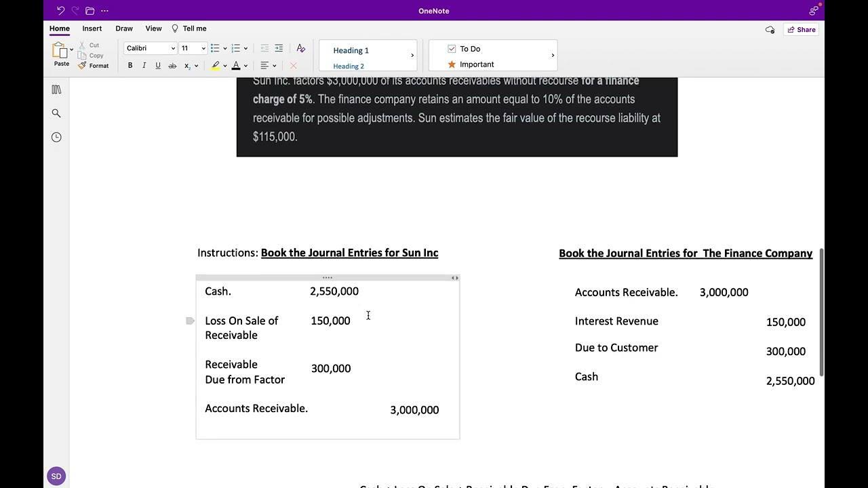Click the Paste clipboard icon
The image size is (868, 488).
(60, 50)
